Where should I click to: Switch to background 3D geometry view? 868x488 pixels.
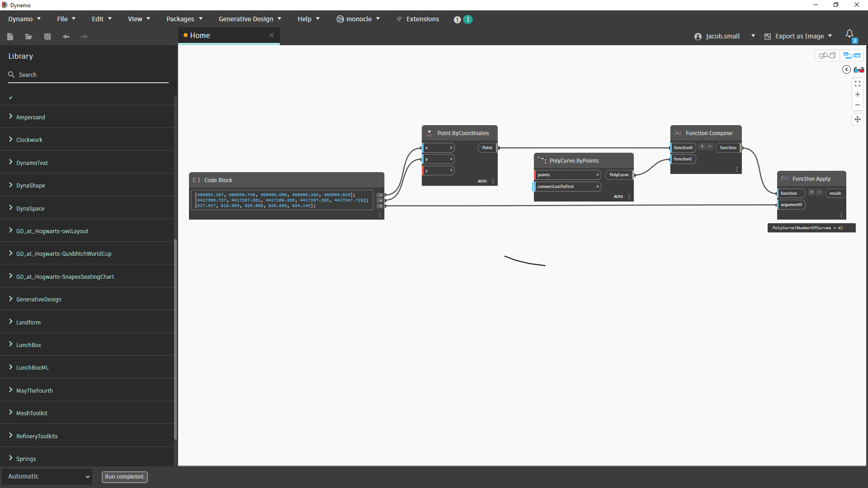[827, 56]
